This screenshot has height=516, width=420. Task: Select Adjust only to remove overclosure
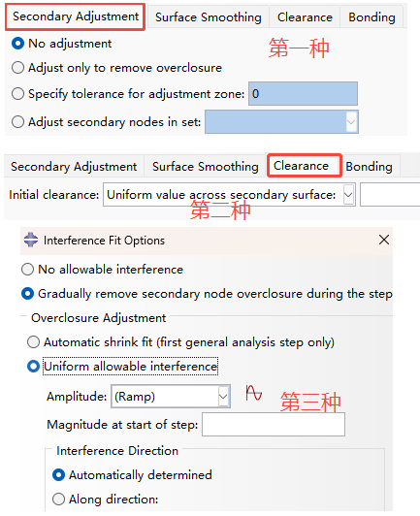(x=17, y=68)
